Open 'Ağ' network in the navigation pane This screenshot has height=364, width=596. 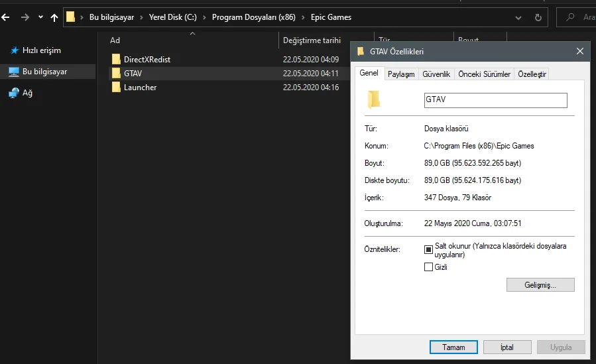click(27, 93)
